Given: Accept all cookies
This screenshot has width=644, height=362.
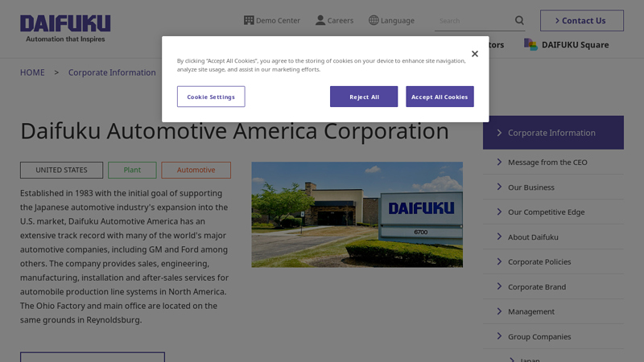Looking at the screenshot, I should click(x=440, y=97).
